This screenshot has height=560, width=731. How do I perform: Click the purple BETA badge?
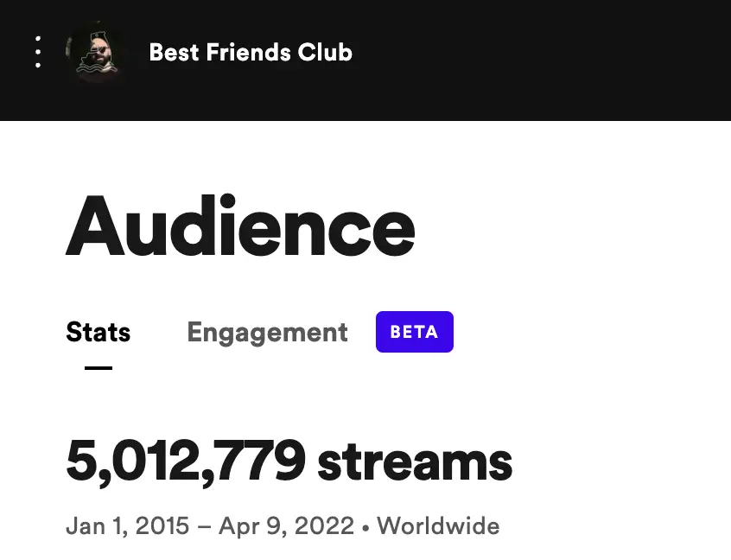pos(415,332)
